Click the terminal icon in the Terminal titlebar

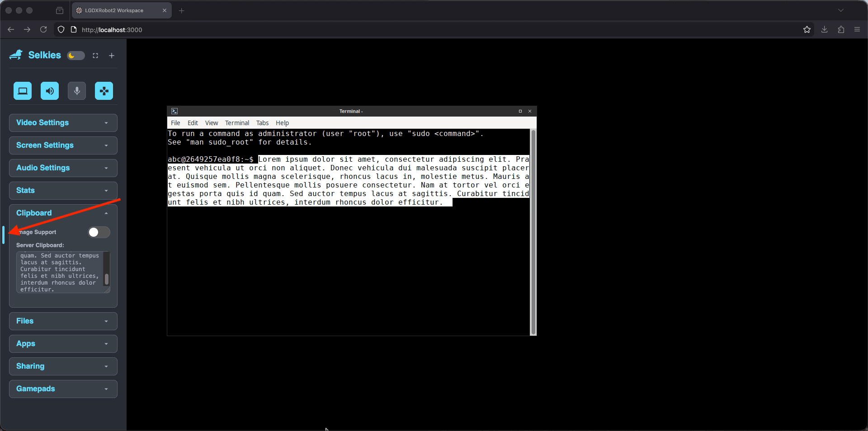175,111
